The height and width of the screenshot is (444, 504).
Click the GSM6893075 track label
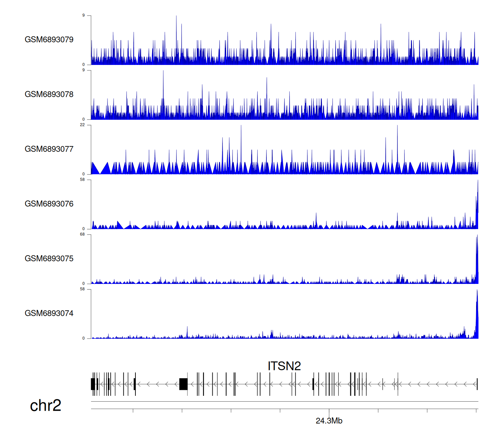coord(49,259)
